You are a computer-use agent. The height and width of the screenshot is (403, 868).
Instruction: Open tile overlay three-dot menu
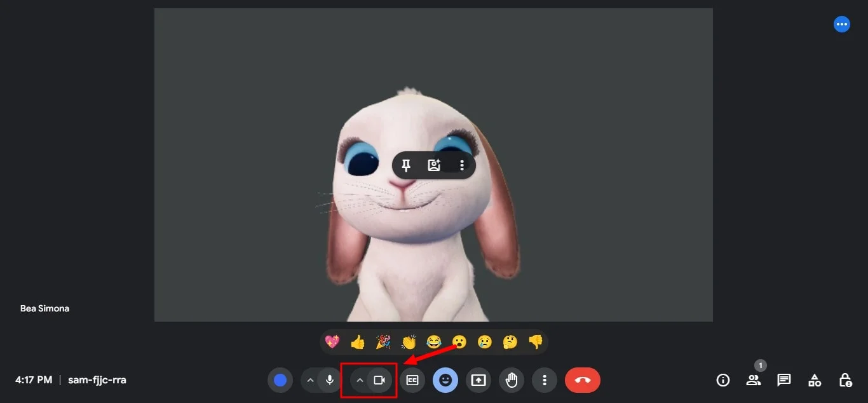pyautogui.click(x=462, y=166)
